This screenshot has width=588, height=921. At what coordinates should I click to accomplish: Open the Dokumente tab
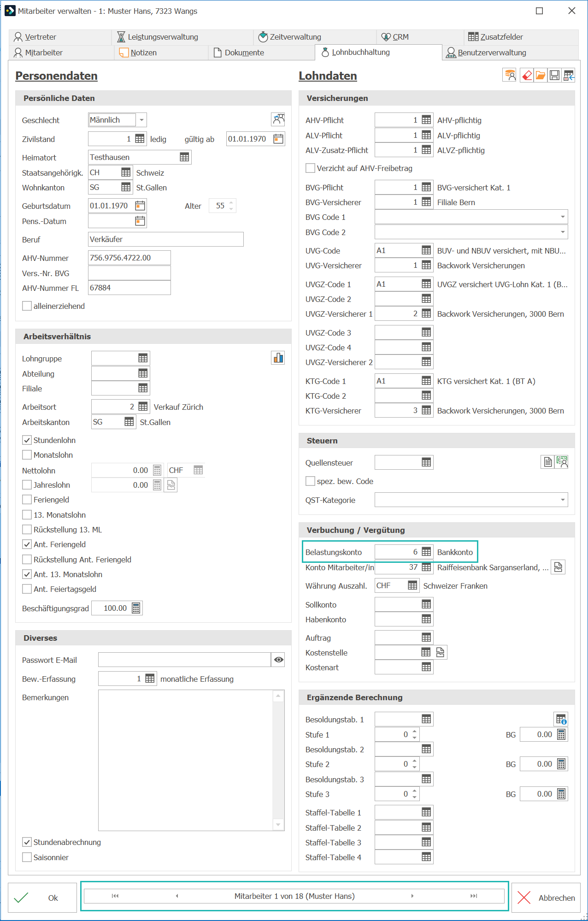262,53
